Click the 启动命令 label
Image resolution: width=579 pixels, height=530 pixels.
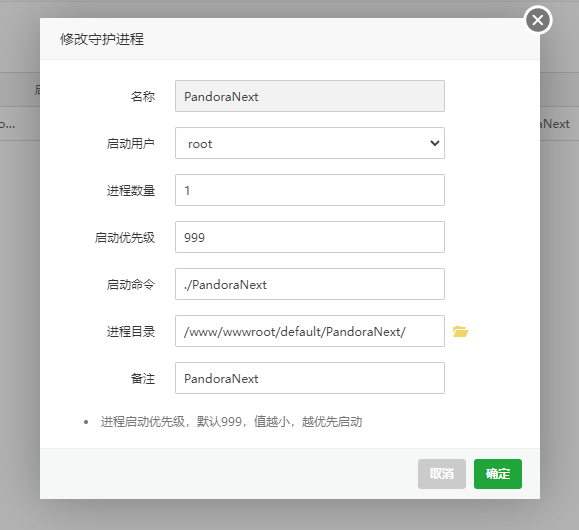tap(131, 284)
